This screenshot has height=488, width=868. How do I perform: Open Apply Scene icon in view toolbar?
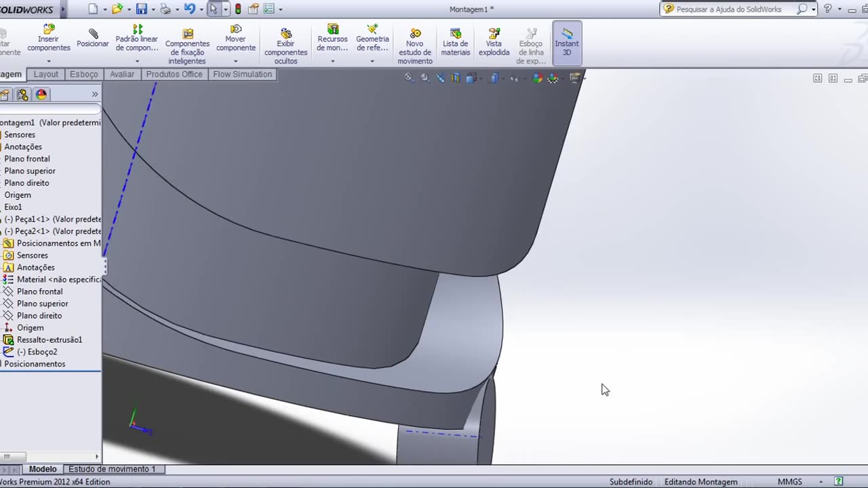(x=553, y=78)
